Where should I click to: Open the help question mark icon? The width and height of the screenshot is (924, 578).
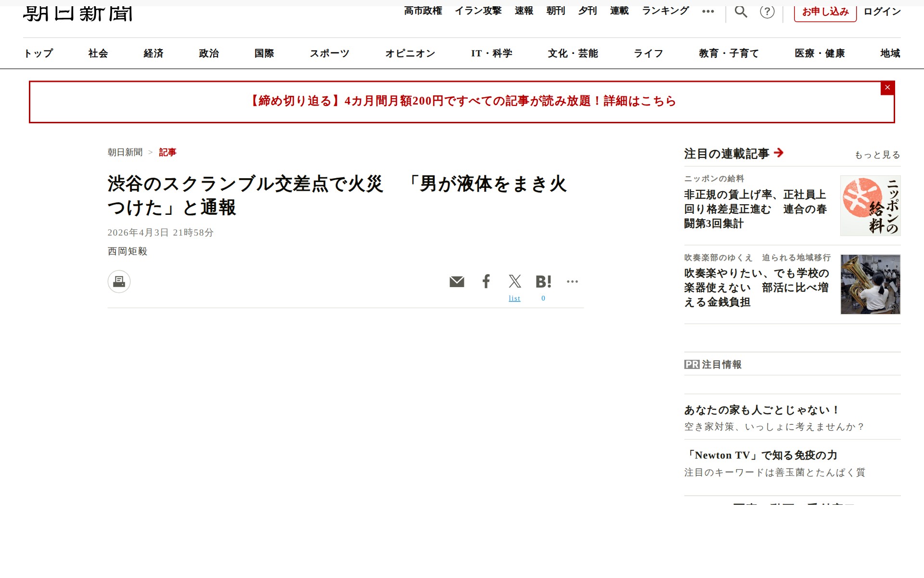tap(767, 12)
